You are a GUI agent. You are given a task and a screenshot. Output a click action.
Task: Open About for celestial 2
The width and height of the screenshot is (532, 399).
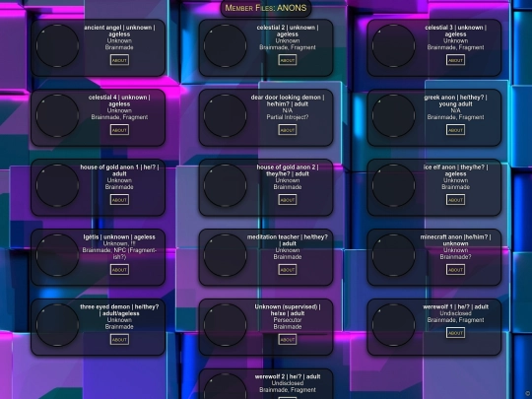pyautogui.click(x=288, y=60)
